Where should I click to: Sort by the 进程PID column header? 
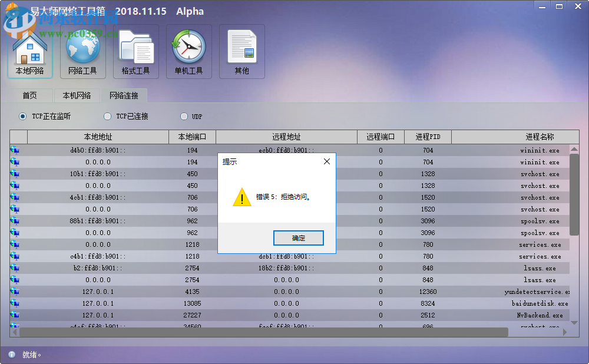pyautogui.click(x=428, y=136)
